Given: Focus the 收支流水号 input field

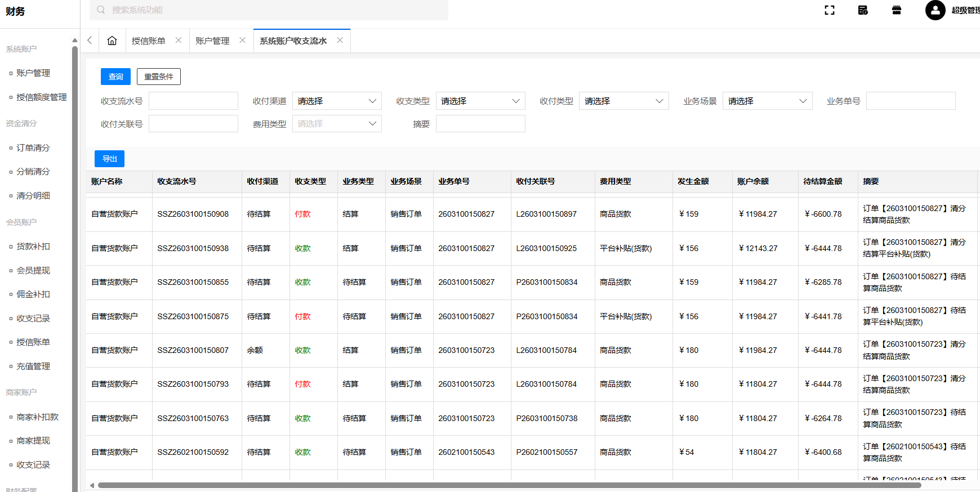Looking at the screenshot, I should pos(193,101).
